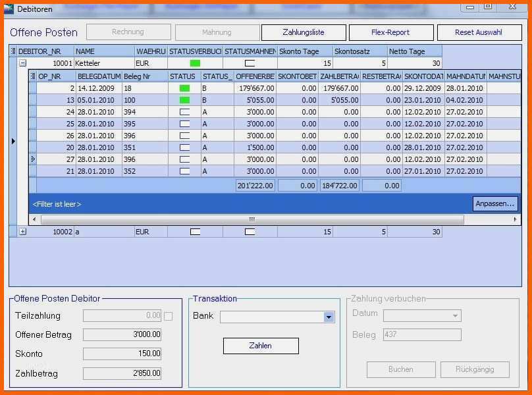Toggle the Teilzahlung checkbox

point(169,316)
